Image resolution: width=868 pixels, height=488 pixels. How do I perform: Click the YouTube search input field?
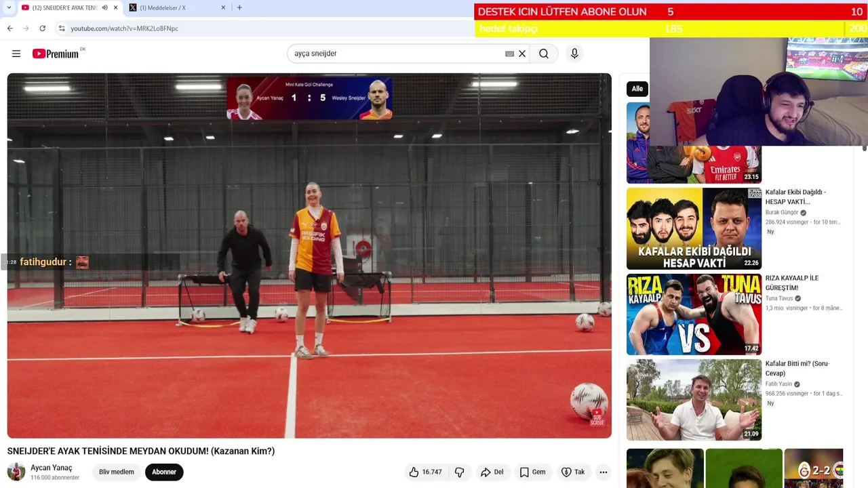[398, 54]
